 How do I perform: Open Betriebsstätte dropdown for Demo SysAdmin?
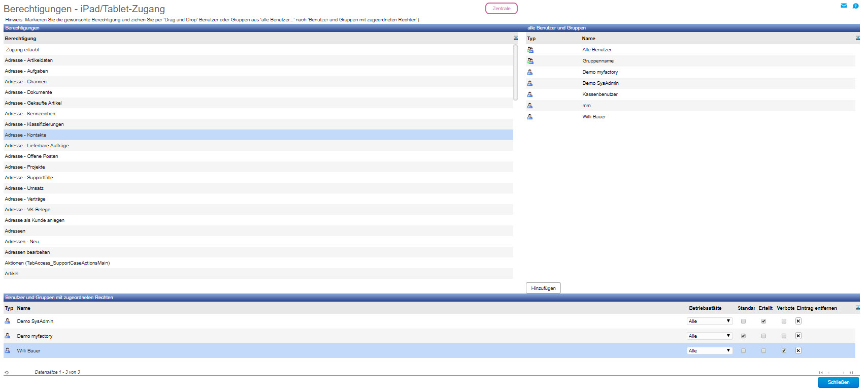[709, 321]
